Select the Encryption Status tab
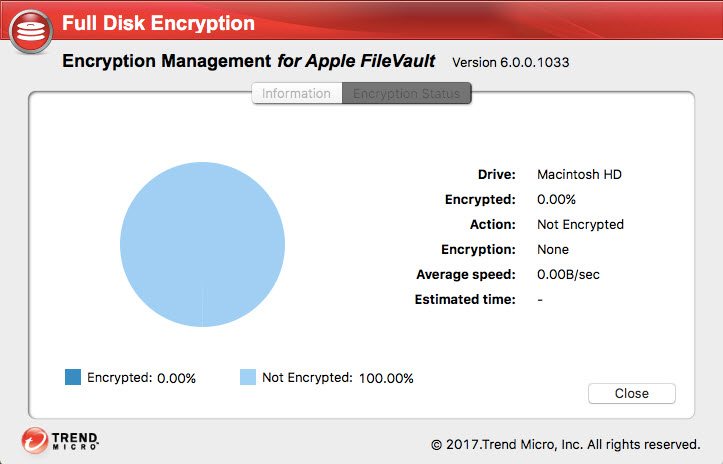Image resolution: width=723 pixels, height=464 pixels. [x=406, y=94]
